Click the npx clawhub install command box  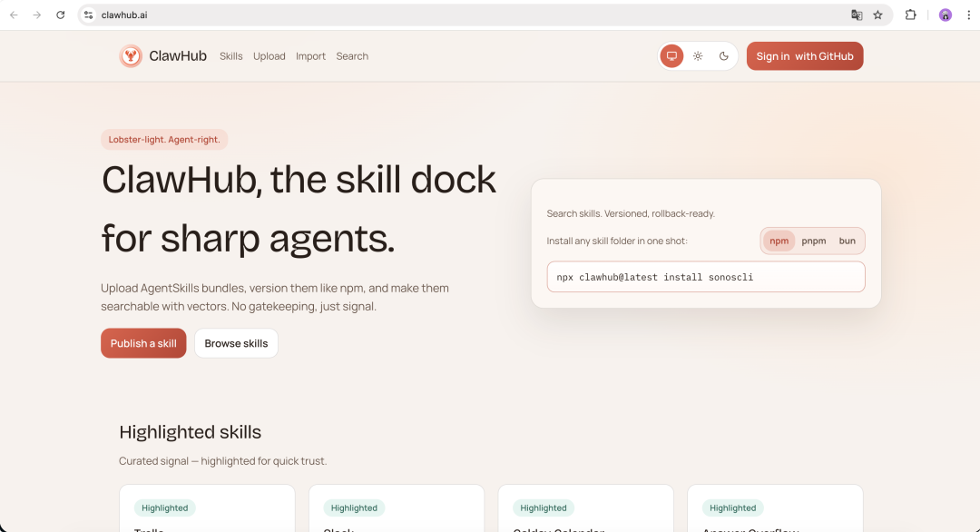pos(706,277)
